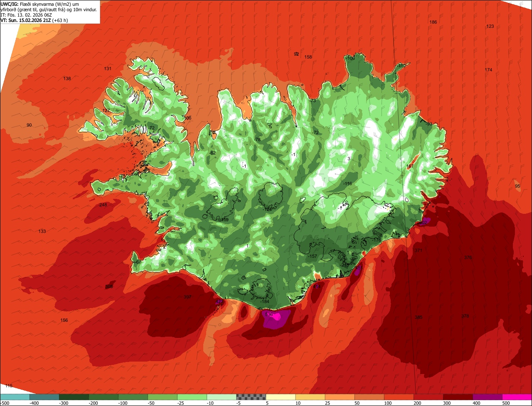Select the -184 value near glacier
The width and height of the screenshot is (532, 406).
click(264, 301)
